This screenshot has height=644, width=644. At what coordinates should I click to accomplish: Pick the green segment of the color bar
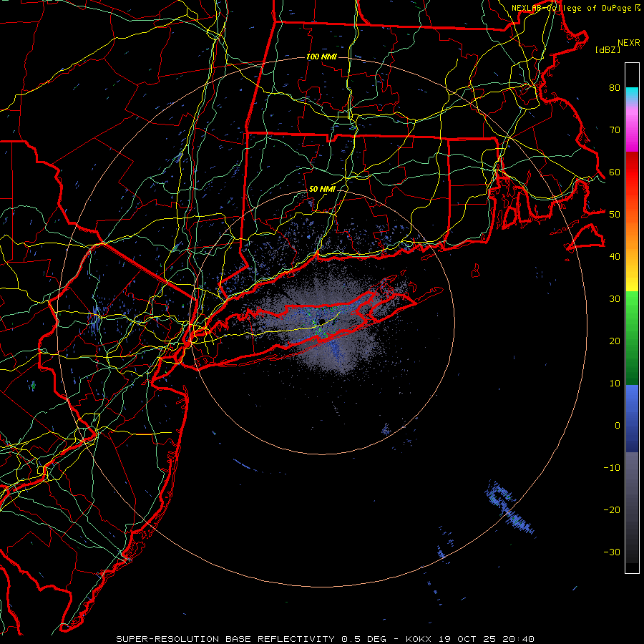point(632,338)
